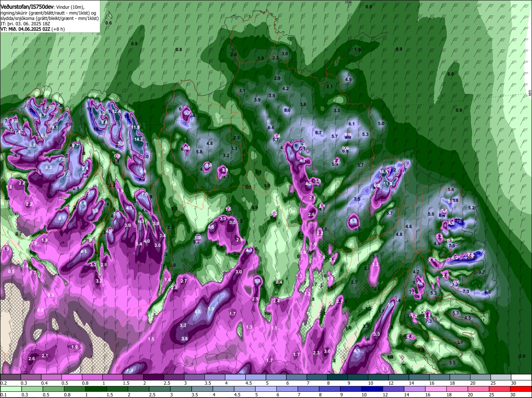
Task: Click the 11.9 precipitation value on the map
Action: pos(388,184)
